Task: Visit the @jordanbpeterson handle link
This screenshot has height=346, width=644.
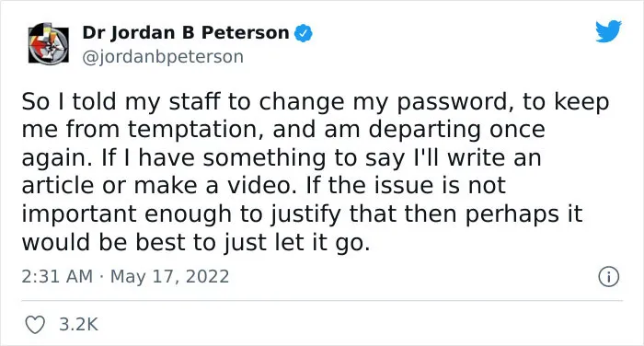Action: tap(163, 57)
